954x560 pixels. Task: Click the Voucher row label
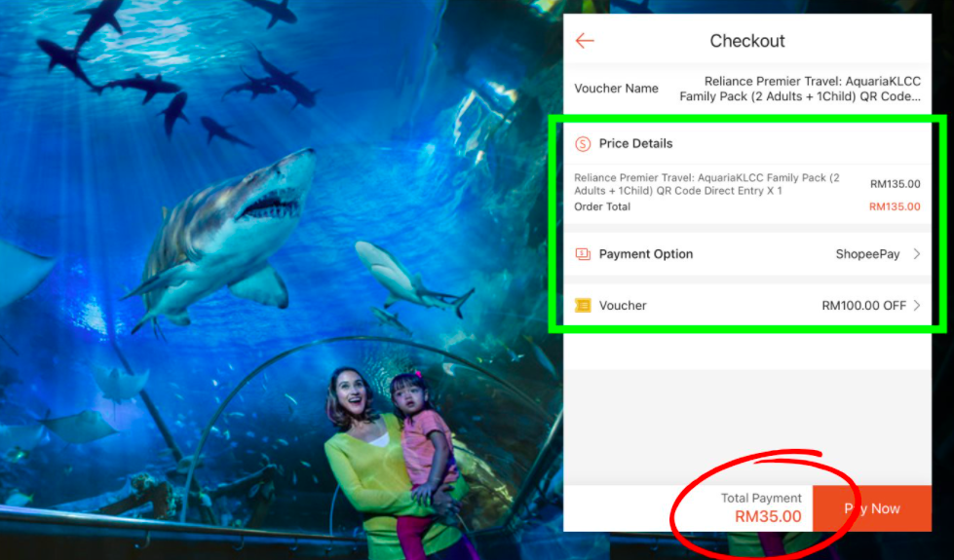[x=623, y=305]
